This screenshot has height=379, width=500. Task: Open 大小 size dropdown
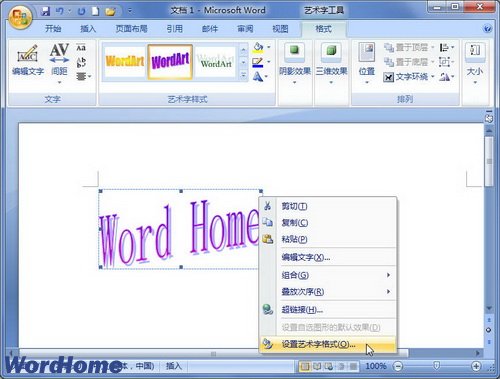(x=475, y=63)
